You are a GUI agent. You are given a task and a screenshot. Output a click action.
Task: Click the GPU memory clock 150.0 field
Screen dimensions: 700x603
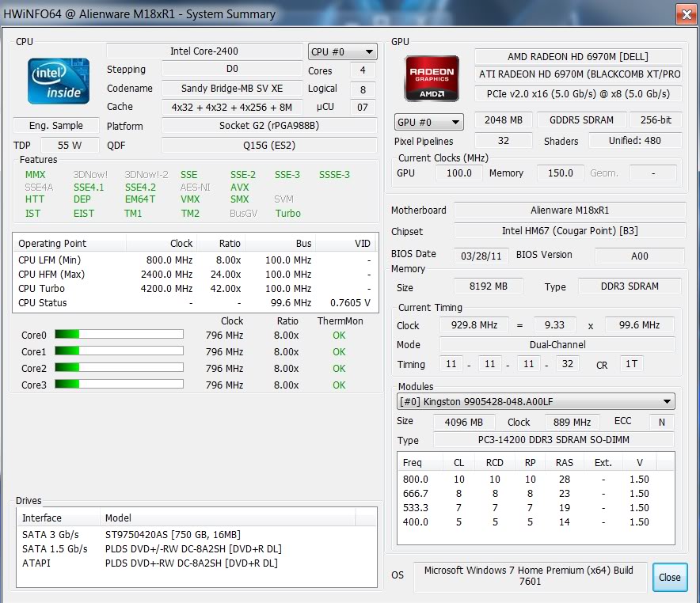click(x=561, y=173)
